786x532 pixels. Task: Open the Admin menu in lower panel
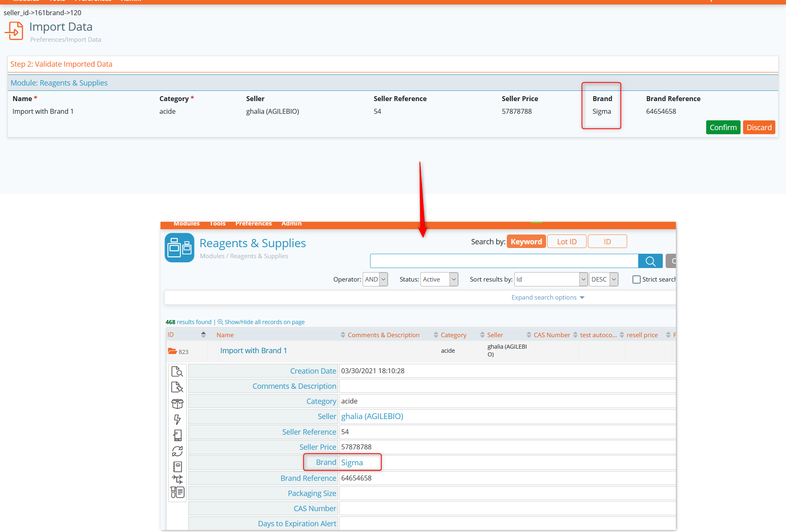click(x=291, y=223)
